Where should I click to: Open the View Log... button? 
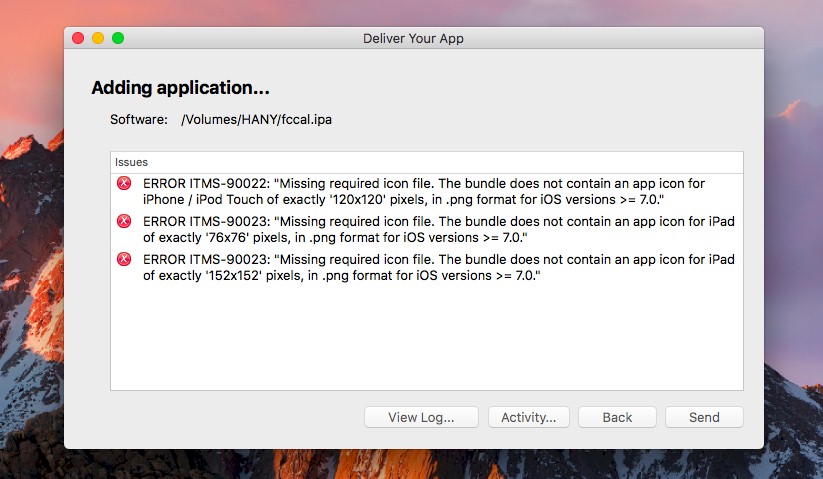pyautogui.click(x=421, y=417)
